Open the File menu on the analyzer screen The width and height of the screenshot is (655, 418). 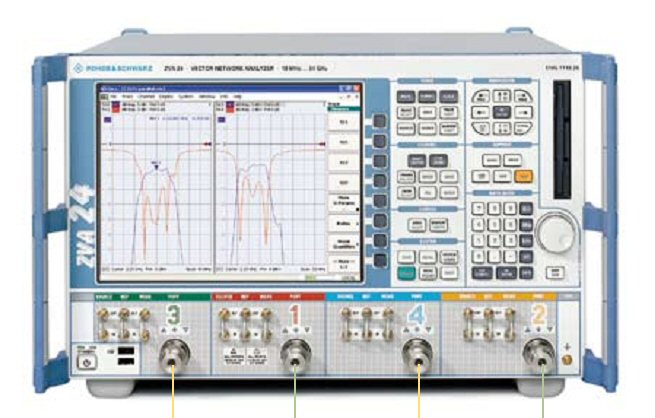(113, 96)
